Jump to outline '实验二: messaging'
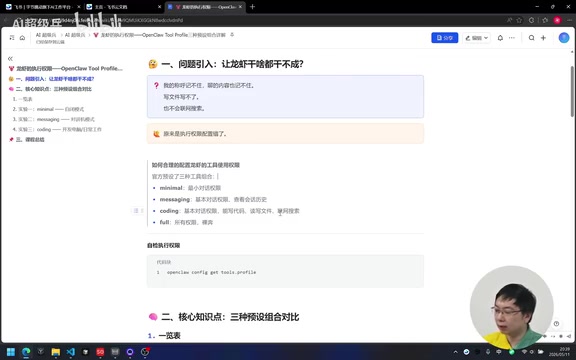576x360 pixels. (54, 119)
